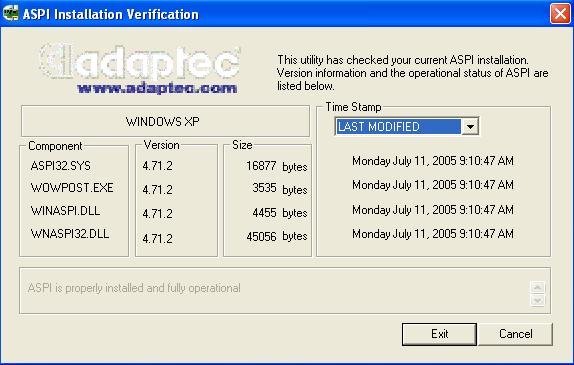The width and height of the screenshot is (574, 365).
Task: Click the 45056 bytes size value
Action: coord(277,236)
